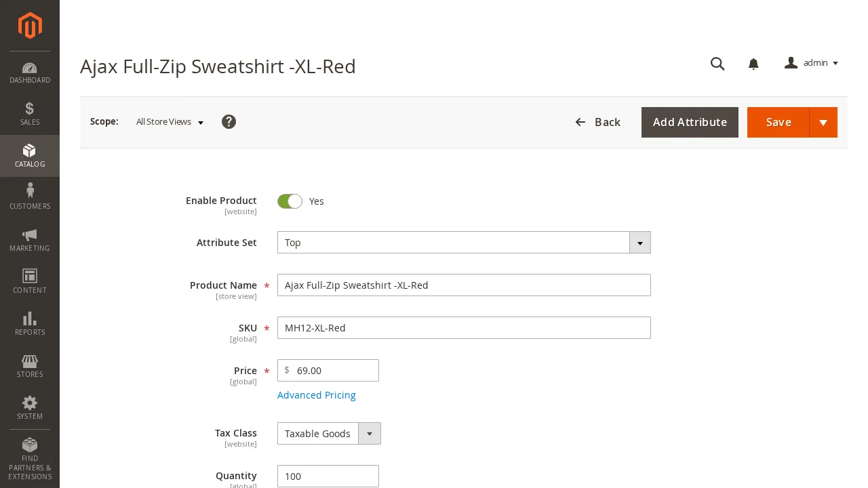
Task: Open the Tax Class dropdown
Action: pyautogui.click(x=329, y=434)
